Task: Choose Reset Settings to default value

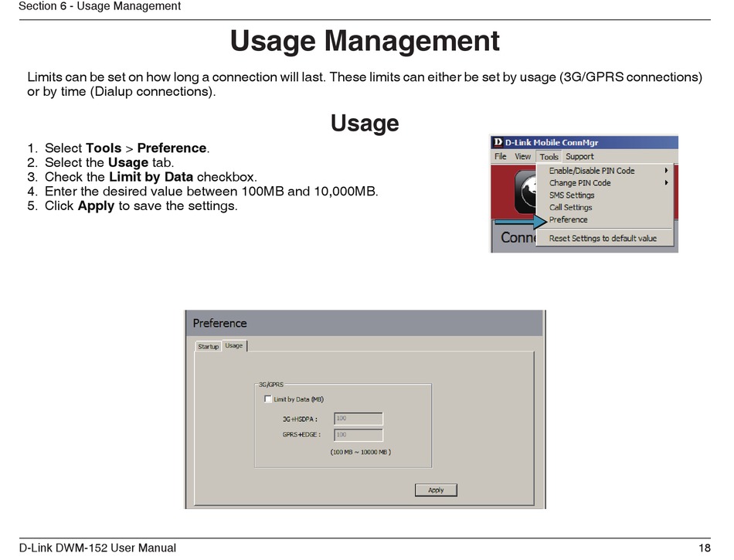Action: (x=604, y=238)
